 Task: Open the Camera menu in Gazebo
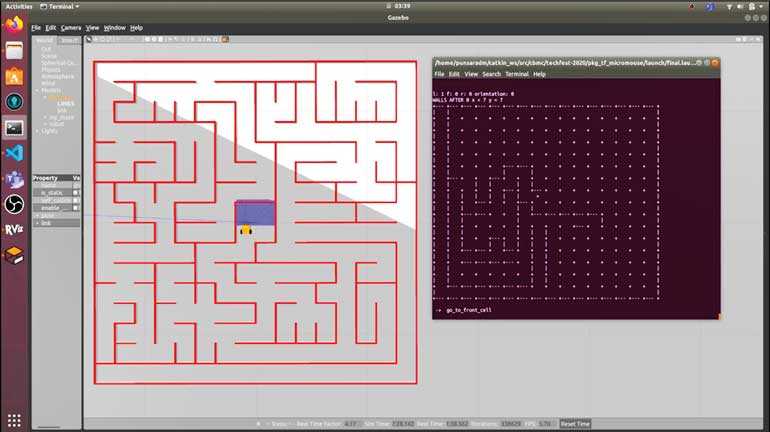(71, 28)
